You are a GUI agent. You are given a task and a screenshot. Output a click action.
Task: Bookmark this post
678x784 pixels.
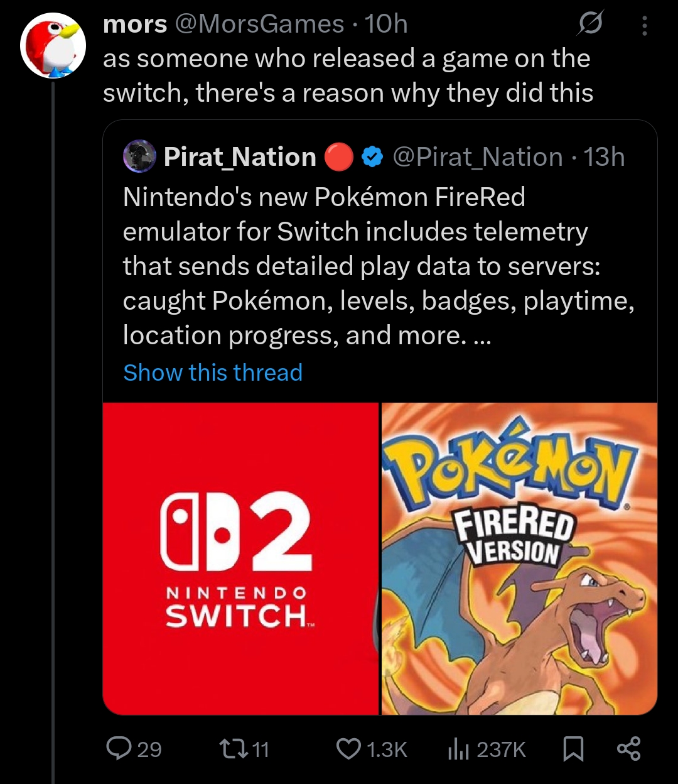click(x=573, y=749)
